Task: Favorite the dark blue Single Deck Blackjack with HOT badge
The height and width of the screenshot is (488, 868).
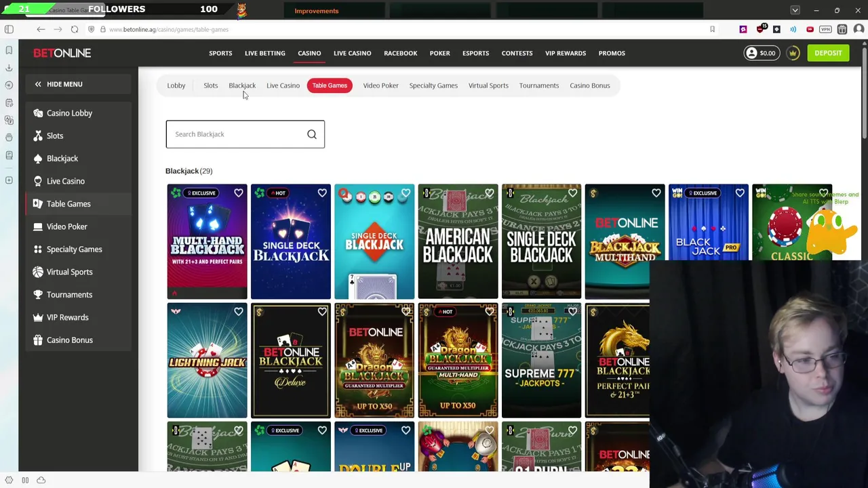Action: [322, 193]
